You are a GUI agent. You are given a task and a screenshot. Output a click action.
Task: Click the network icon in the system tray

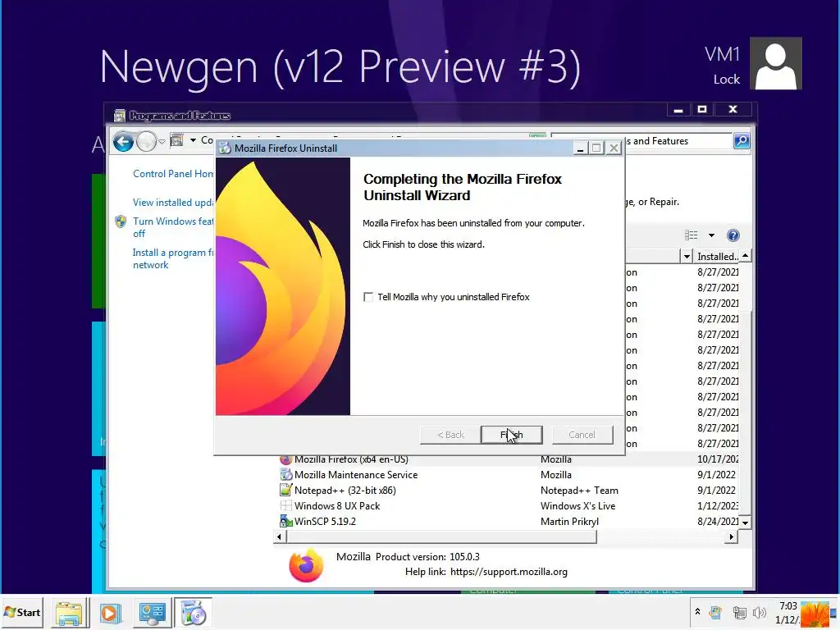pyautogui.click(x=739, y=612)
